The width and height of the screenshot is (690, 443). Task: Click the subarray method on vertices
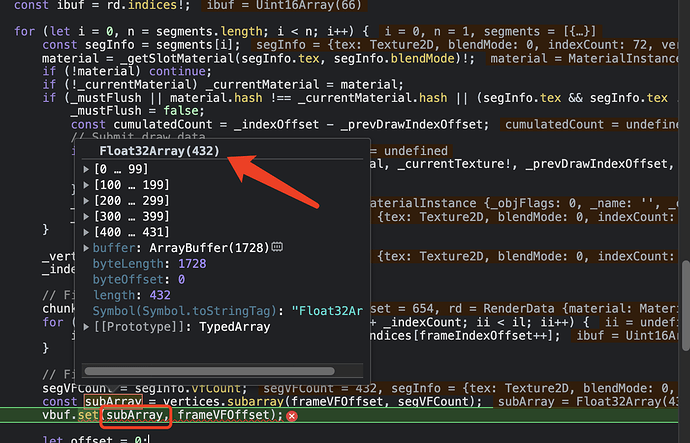[256, 402]
